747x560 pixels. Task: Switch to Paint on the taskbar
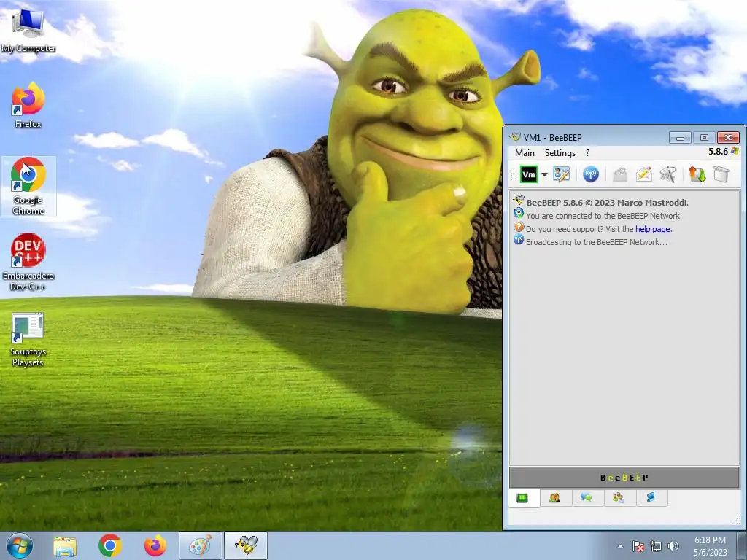[200, 545]
